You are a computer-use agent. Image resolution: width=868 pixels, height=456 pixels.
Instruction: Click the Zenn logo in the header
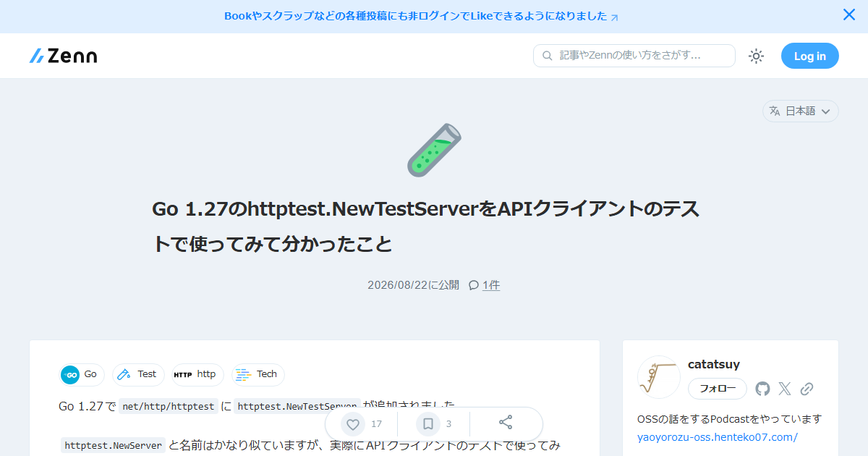(63, 56)
